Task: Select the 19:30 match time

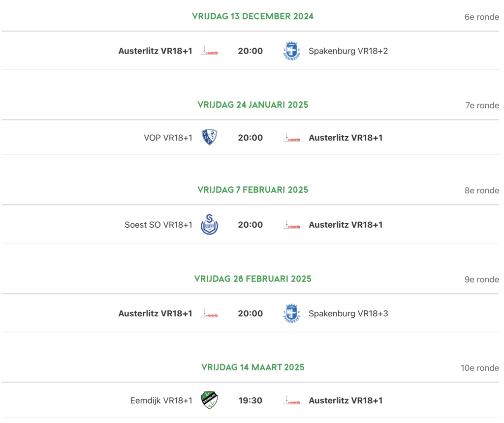Action: click(x=250, y=400)
